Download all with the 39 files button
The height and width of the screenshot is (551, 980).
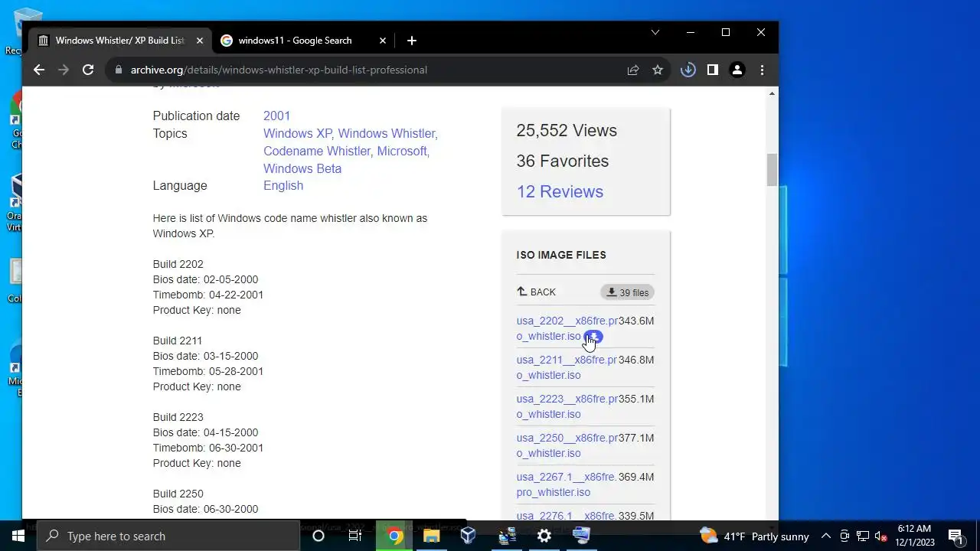coord(627,292)
